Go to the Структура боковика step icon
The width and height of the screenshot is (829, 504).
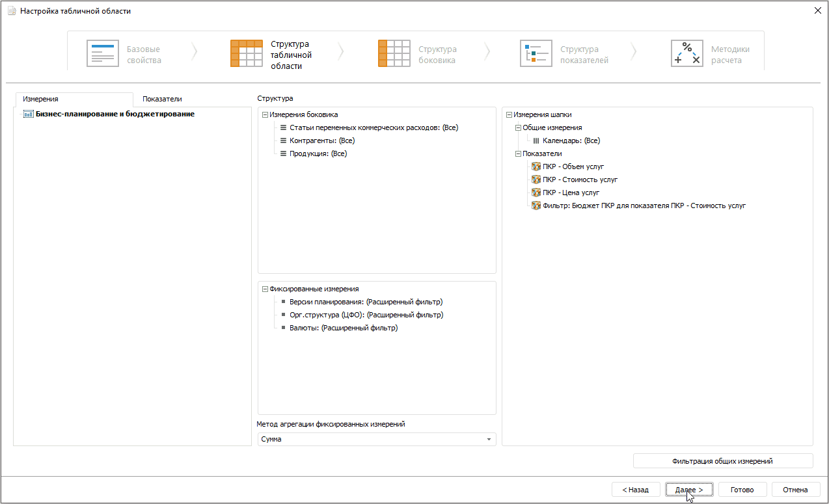394,54
